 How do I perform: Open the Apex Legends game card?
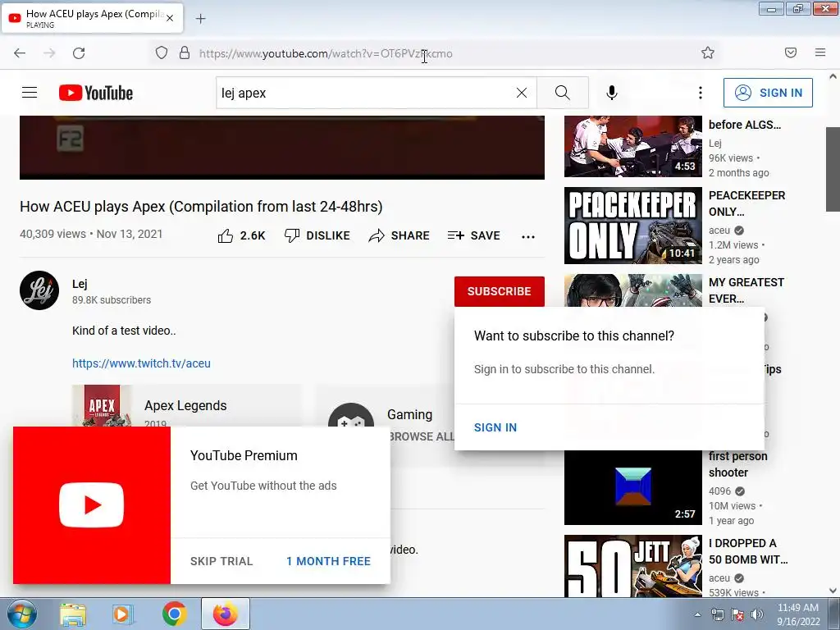click(x=186, y=405)
